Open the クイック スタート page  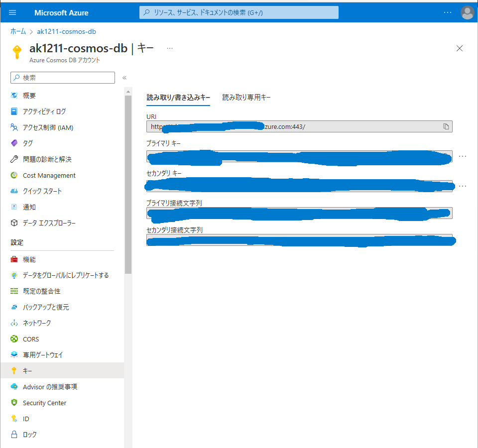click(x=42, y=191)
